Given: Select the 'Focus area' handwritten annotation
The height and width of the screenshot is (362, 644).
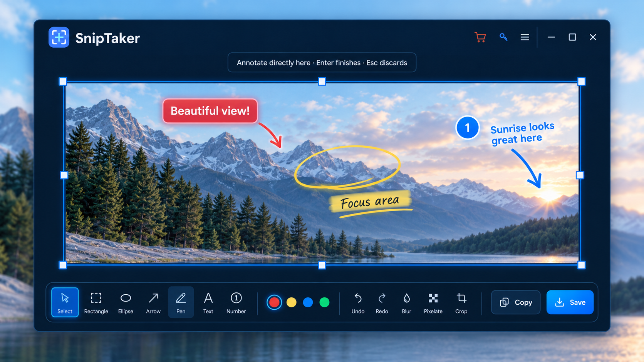Looking at the screenshot, I should pos(370,202).
